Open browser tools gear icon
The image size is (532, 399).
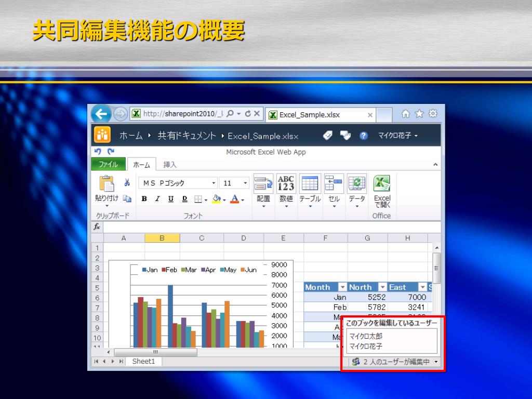433,114
